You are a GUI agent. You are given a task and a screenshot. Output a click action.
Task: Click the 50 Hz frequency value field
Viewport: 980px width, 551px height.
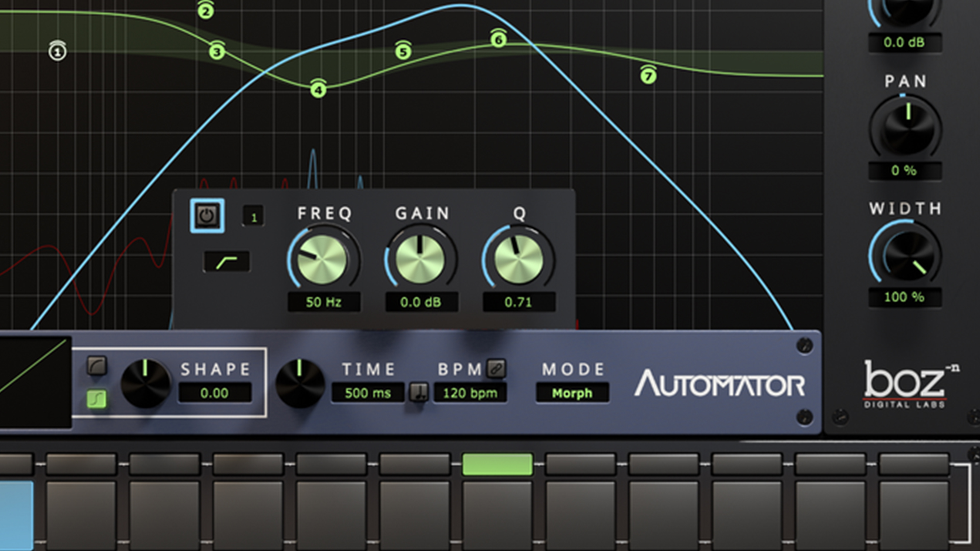(324, 302)
